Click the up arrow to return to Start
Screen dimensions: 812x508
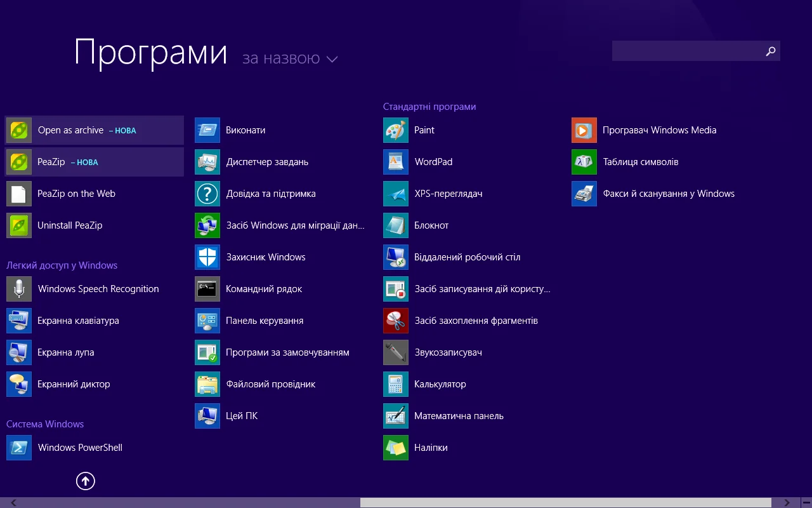[86, 481]
